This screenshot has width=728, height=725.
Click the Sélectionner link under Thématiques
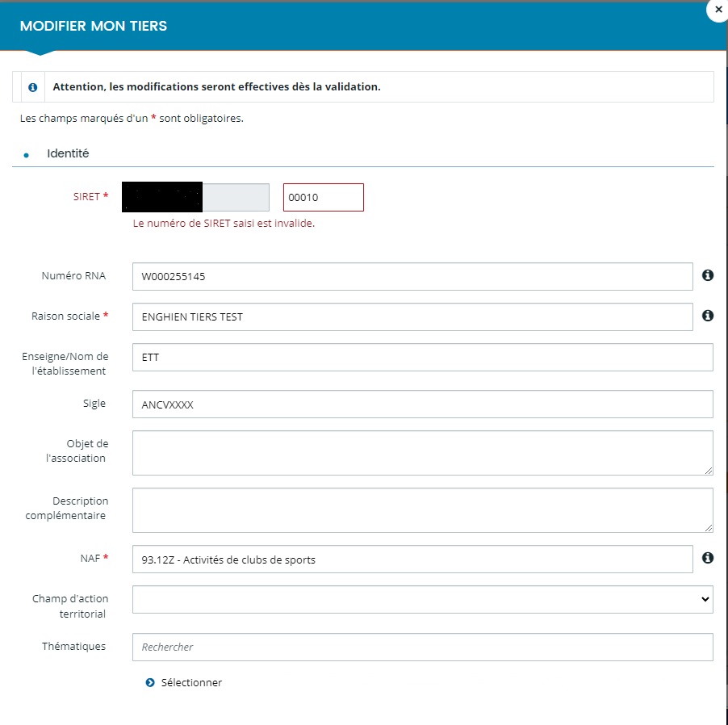191,682
